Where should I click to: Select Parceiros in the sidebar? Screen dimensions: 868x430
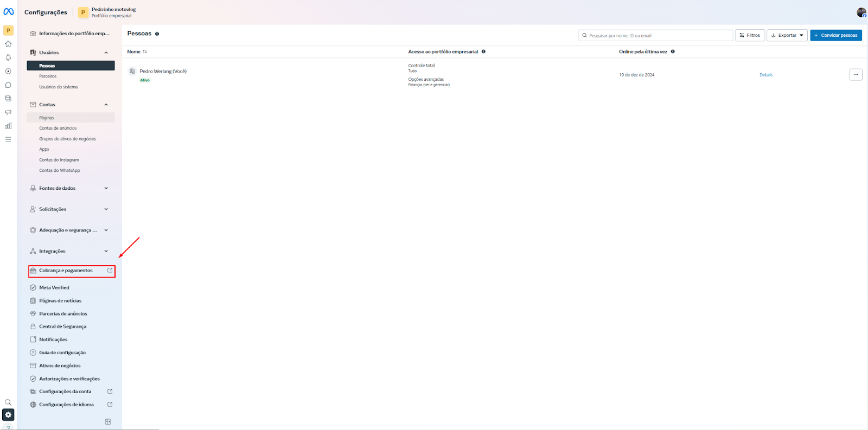coord(48,76)
